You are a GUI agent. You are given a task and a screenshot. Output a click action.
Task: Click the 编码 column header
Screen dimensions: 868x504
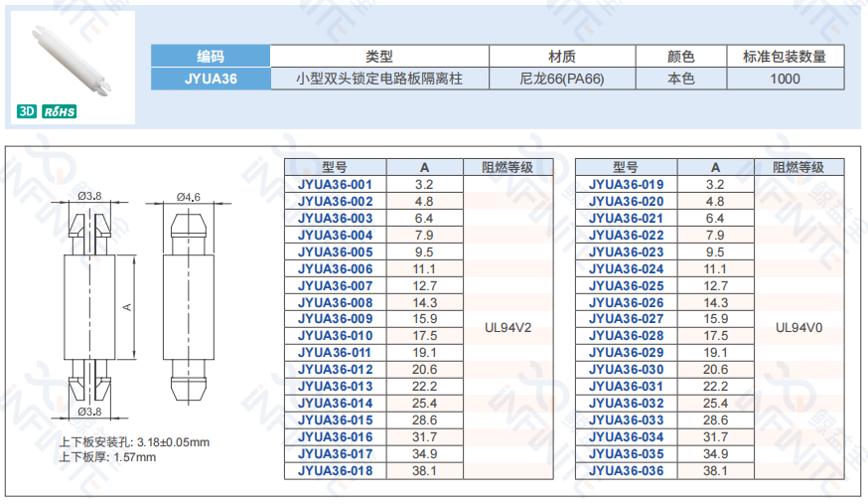point(211,57)
